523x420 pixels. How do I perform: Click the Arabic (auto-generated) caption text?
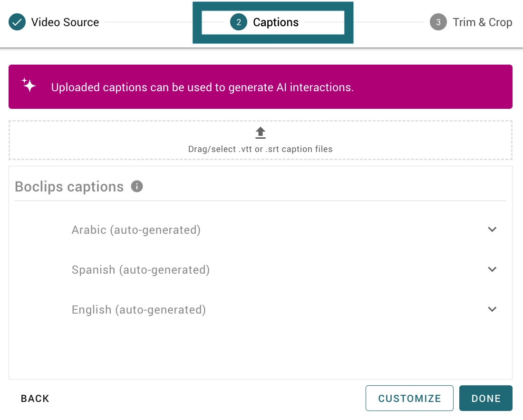(x=136, y=229)
